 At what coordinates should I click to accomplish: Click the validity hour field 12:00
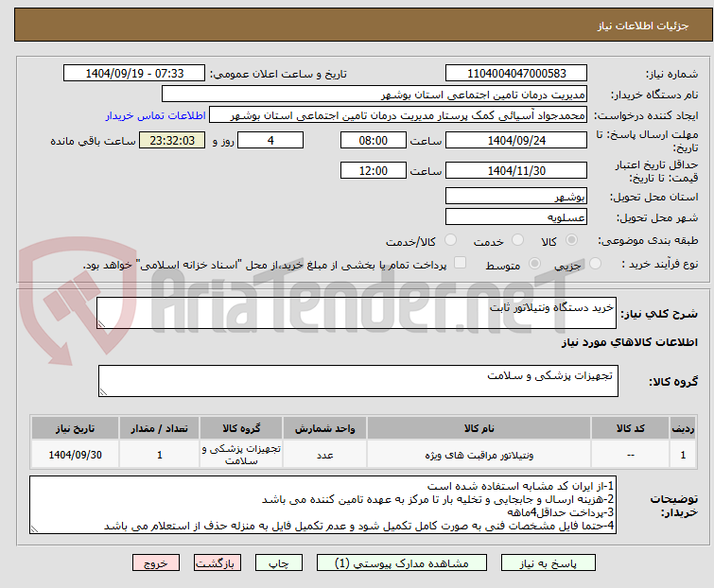(373, 171)
